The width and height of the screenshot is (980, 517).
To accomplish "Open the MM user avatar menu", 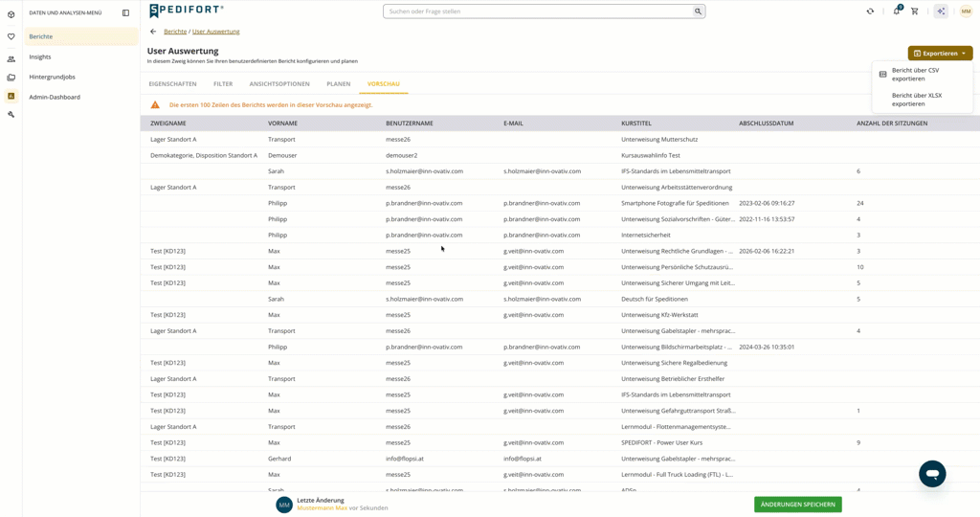I will pyautogui.click(x=967, y=11).
